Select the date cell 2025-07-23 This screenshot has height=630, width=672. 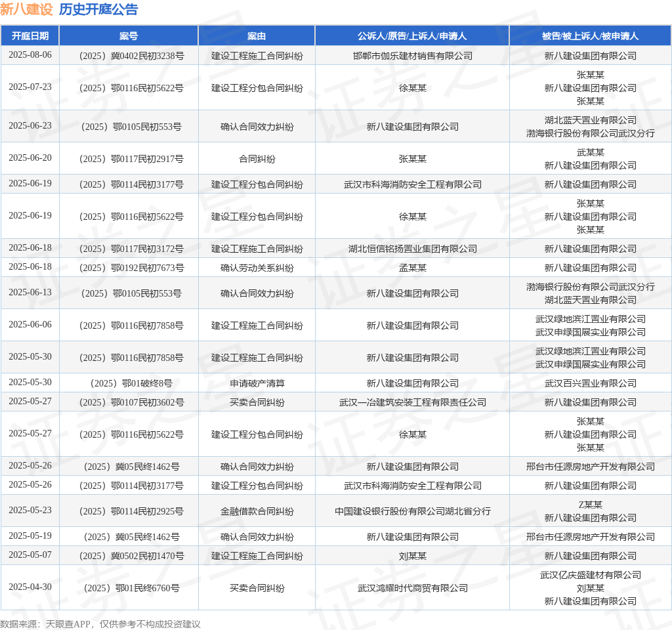coord(30,87)
